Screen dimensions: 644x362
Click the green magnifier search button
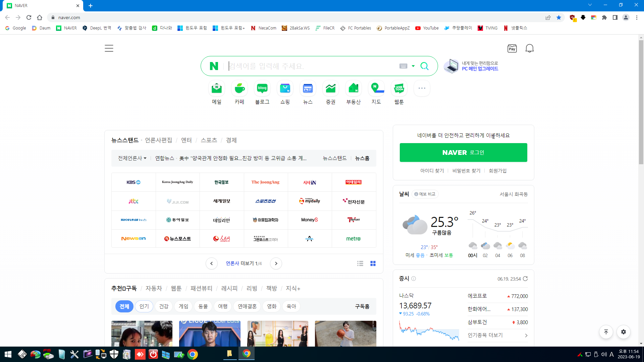(425, 66)
